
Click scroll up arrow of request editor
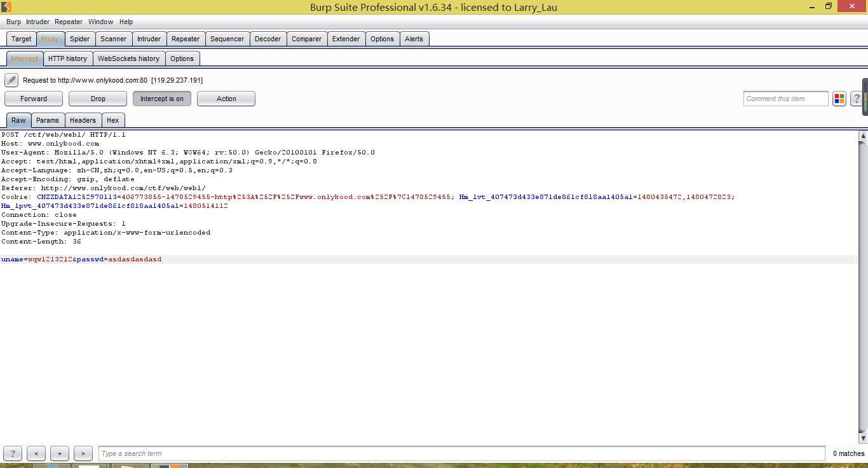pos(863,136)
